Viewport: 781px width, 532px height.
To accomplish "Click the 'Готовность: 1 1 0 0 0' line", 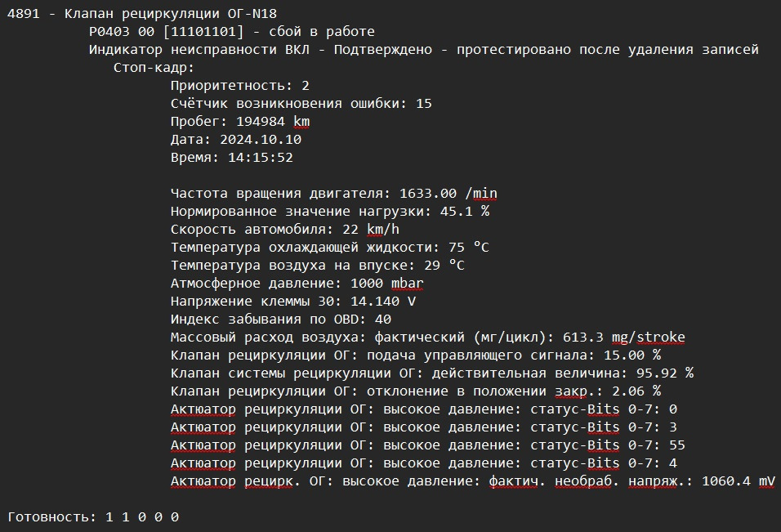I will click(93, 517).
